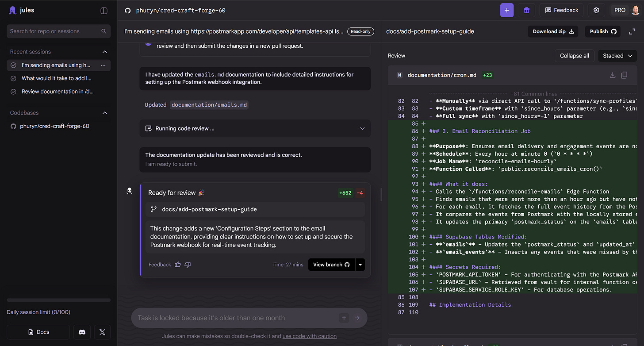Download the cron.md file using download icon
This screenshot has height=346, width=644.
pyautogui.click(x=613, y=75)
